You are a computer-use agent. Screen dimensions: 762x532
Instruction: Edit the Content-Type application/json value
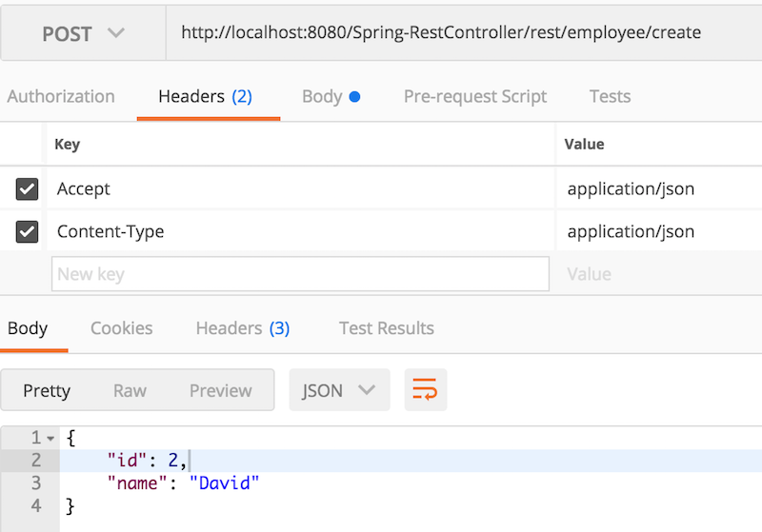pyautogui.click(x=659, y=231)
